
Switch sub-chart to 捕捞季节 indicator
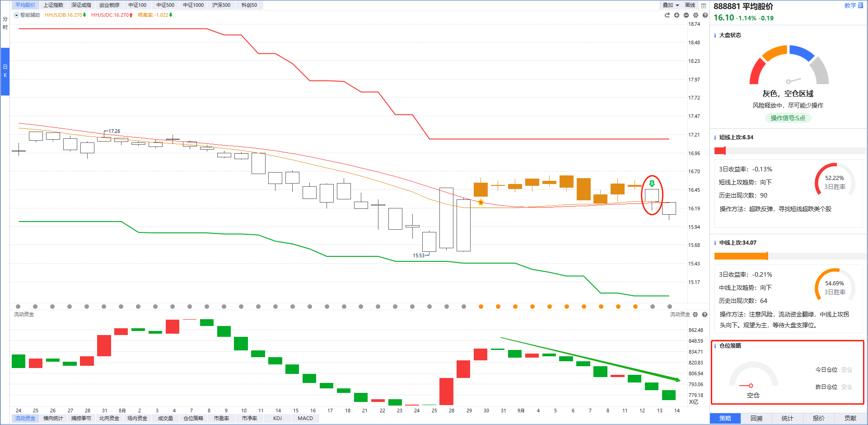pos(81,418)
